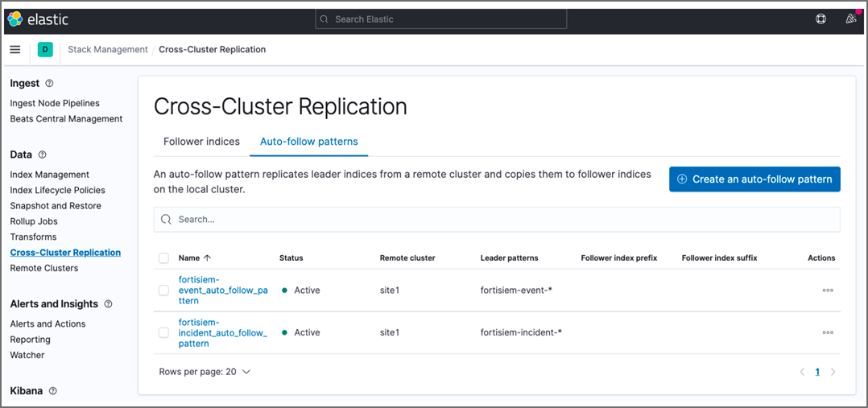The height and width of the screenshot is (408, 868).
Task: Open the fortisiem-incident_auto_follow_pattern link
Action: (222, 333)
